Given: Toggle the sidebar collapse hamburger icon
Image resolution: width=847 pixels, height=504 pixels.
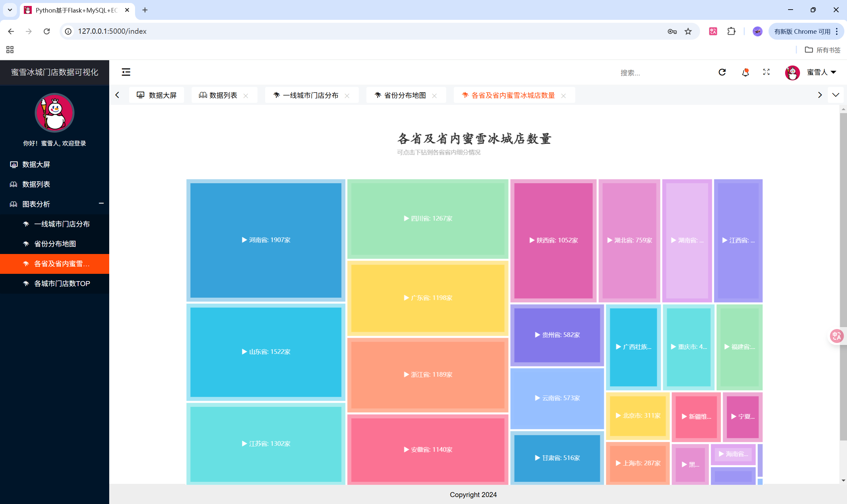Looking at the screenshot, I should pyautogui.click(x=126, y=72).
